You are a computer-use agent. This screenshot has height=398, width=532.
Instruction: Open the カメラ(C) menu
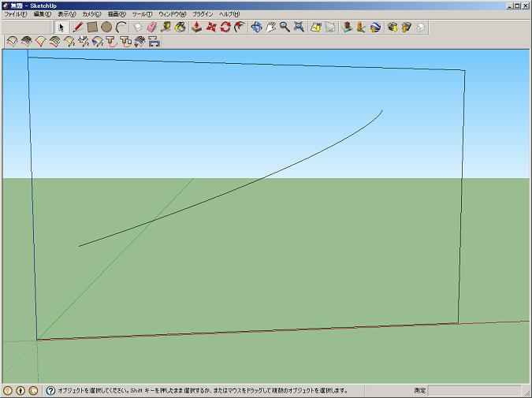(91, 14)
